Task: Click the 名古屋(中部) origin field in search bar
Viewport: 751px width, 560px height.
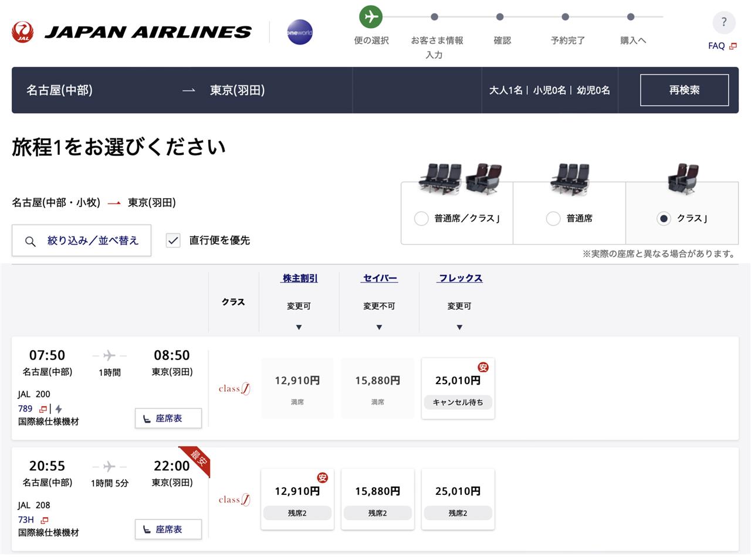Action: (x=59, y=90)
